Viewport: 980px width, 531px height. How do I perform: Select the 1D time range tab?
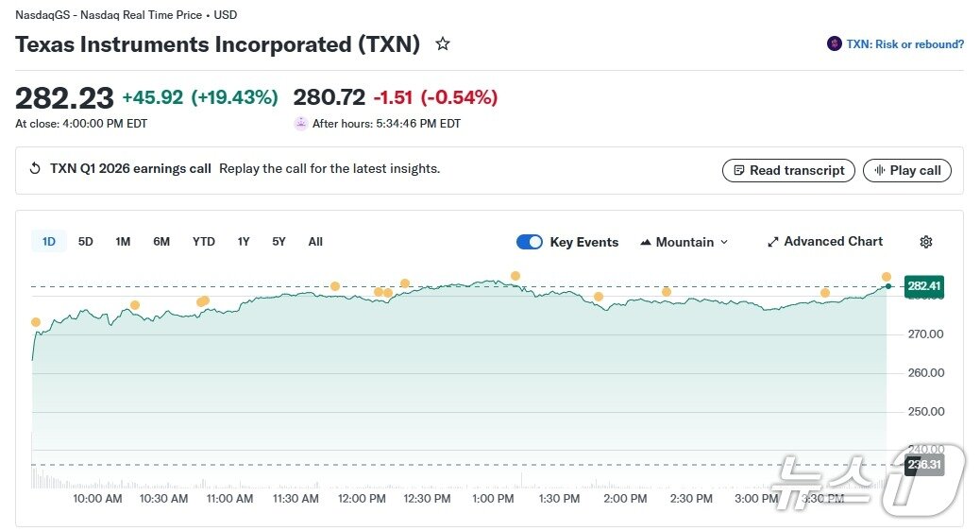49,242
